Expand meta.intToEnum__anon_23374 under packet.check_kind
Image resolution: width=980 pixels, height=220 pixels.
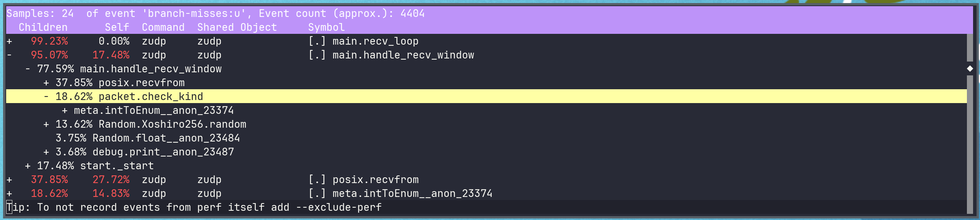pos(65,110)
